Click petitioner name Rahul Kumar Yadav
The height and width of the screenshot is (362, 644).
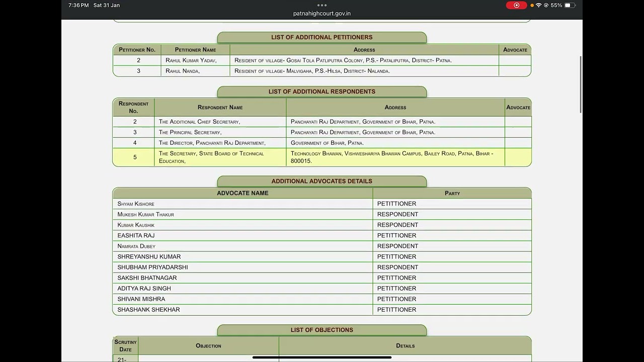[x=191, y=60]
